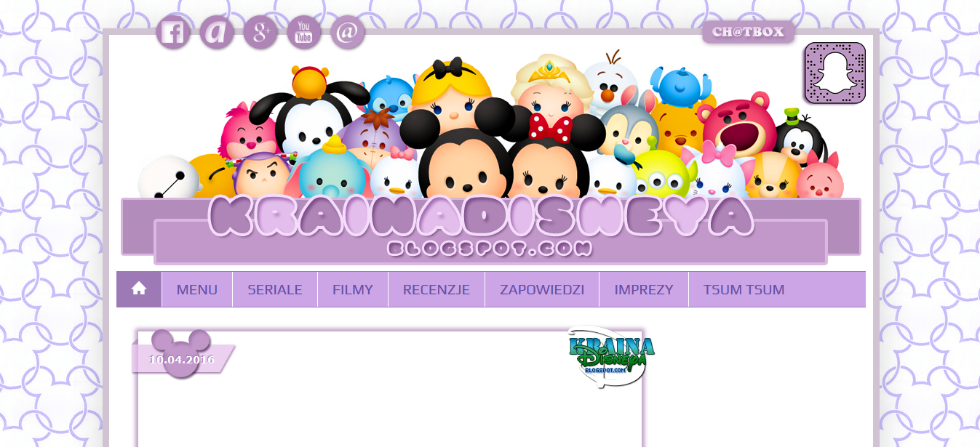980x447 pixels.
Task: Select SERIALE in navigation bar
Action: [x=275, y=289]
